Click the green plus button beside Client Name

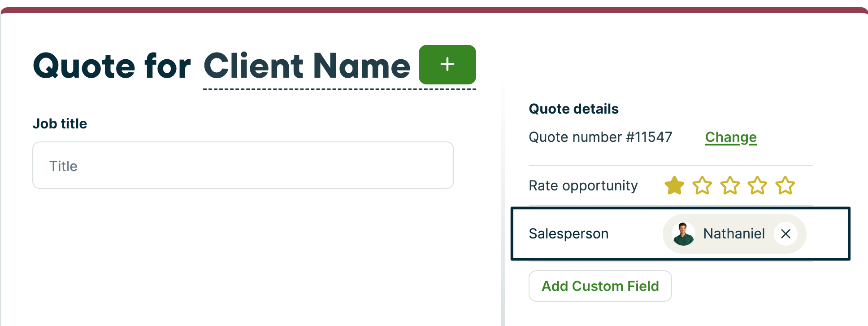[x=447, y=65]
